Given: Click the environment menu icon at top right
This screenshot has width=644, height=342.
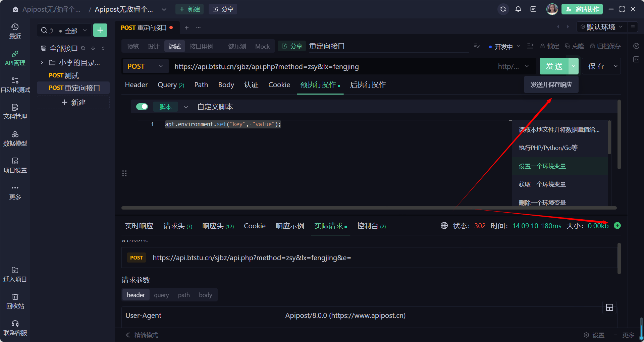Looking at the screenshot, I should tap(633, 27).
